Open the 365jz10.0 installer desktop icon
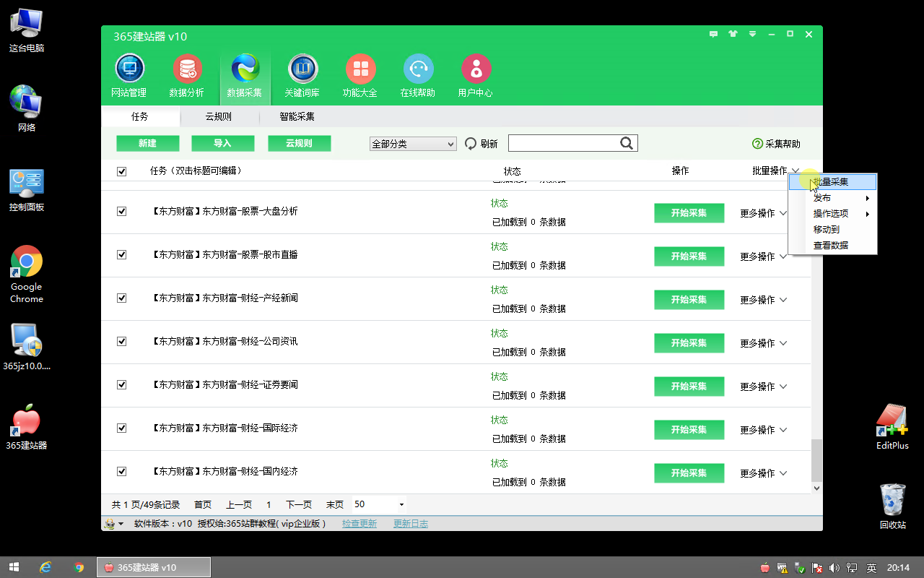The height and width of the screenshot is (578, 924). 27,347
